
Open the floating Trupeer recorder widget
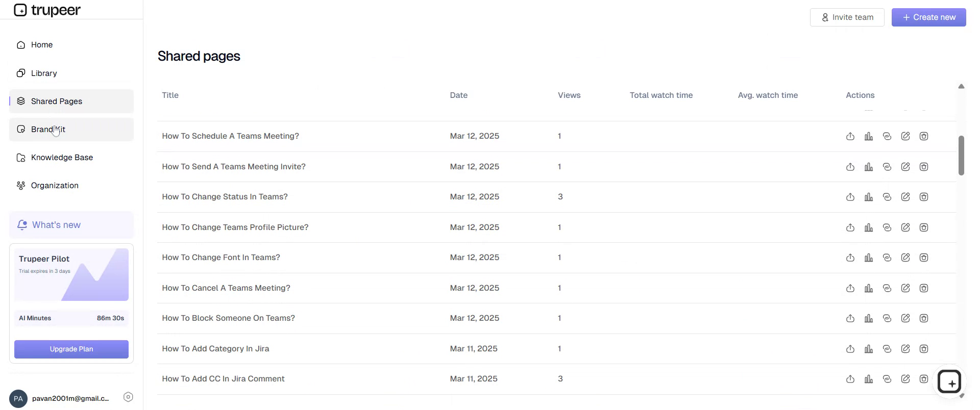click(949, 382)
